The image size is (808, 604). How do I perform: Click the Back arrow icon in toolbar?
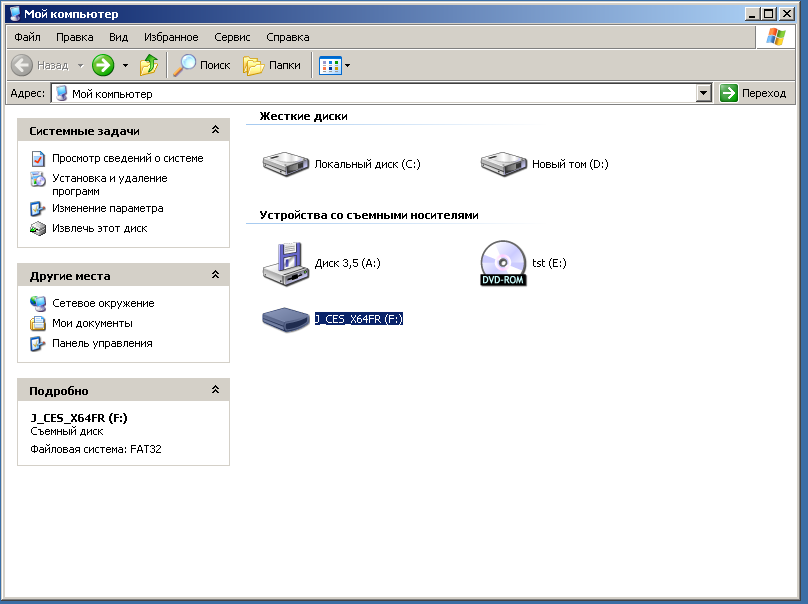(22, 65)
